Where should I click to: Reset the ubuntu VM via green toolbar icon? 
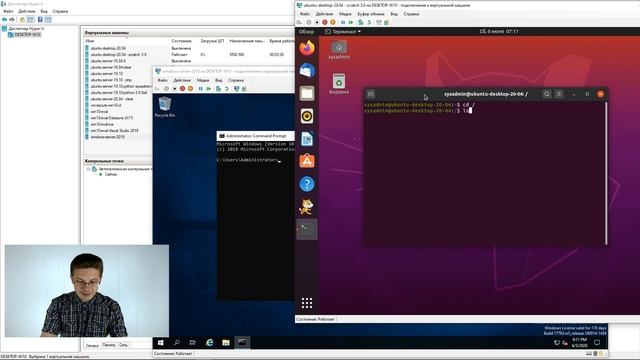(x=351, y=22)
